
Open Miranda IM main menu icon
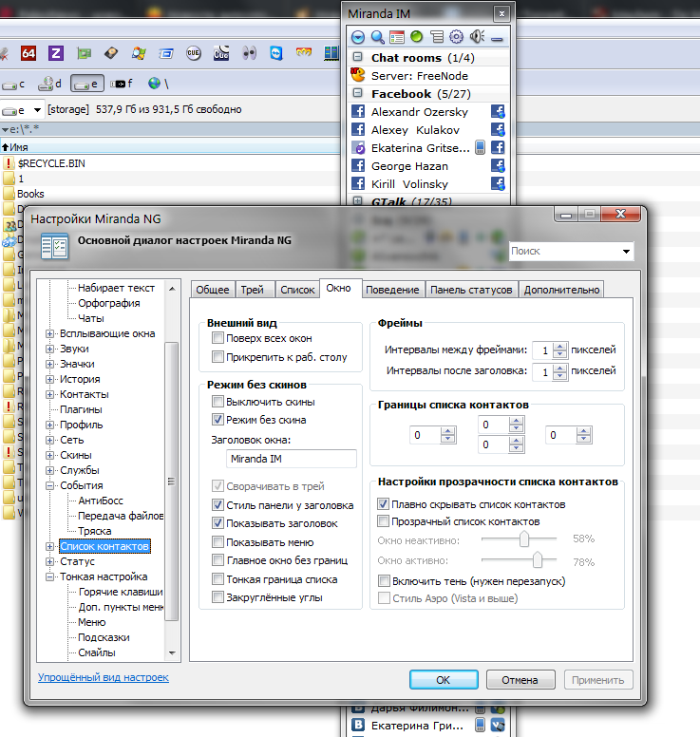point(358,37)
